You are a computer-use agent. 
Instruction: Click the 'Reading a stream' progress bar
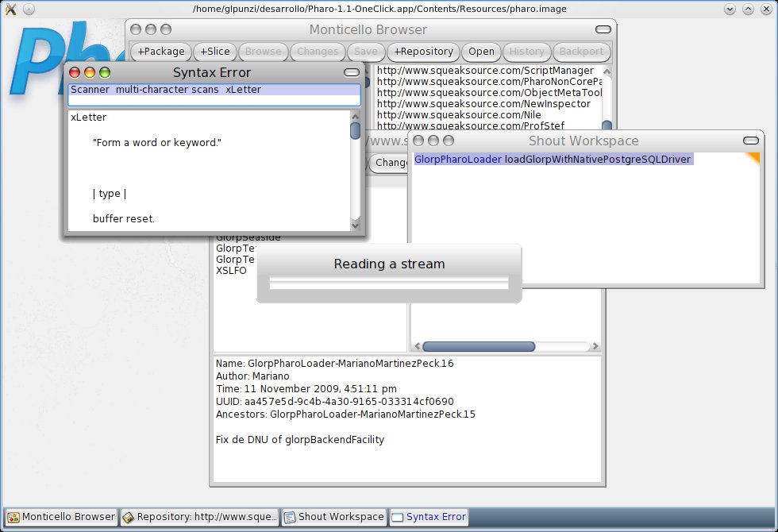389,283
